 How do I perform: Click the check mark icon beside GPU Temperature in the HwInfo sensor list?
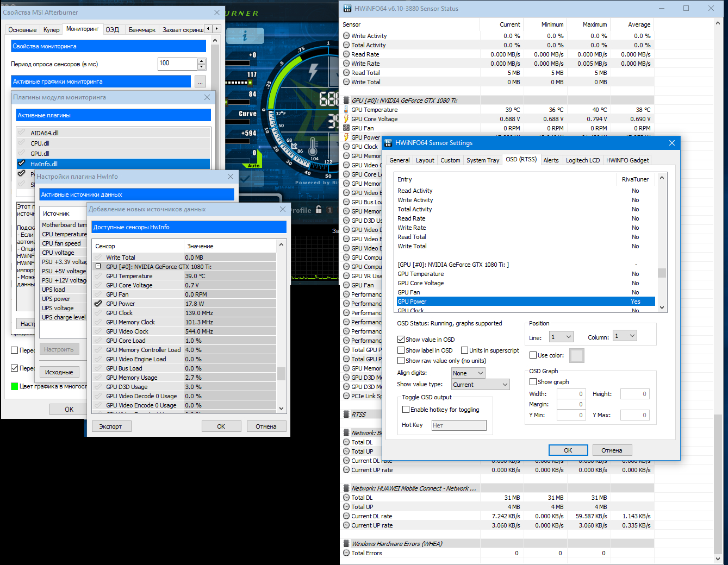point(98,276)
